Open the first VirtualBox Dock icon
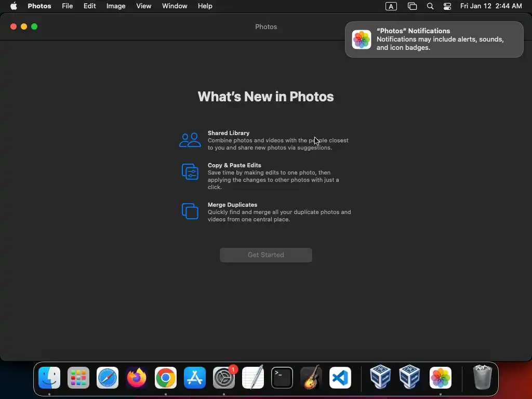 tap(380, 377)
